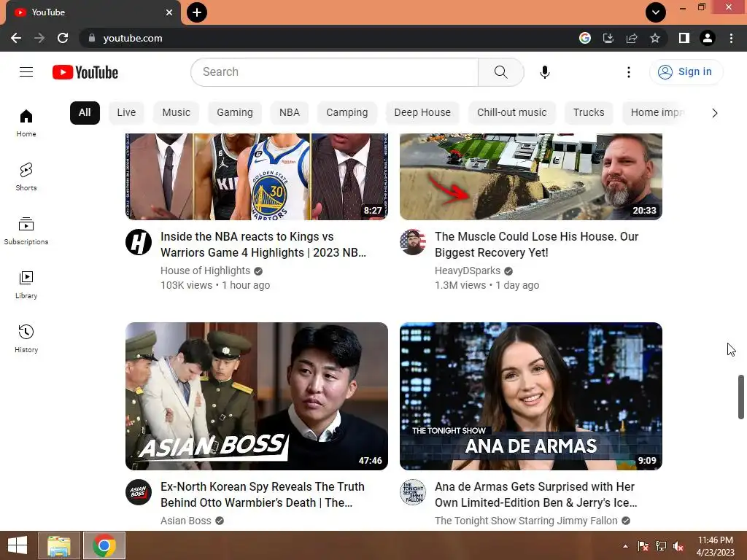This screenshot has width=747, height=560.
Task: Click the Sign in button
Action: 686,72
